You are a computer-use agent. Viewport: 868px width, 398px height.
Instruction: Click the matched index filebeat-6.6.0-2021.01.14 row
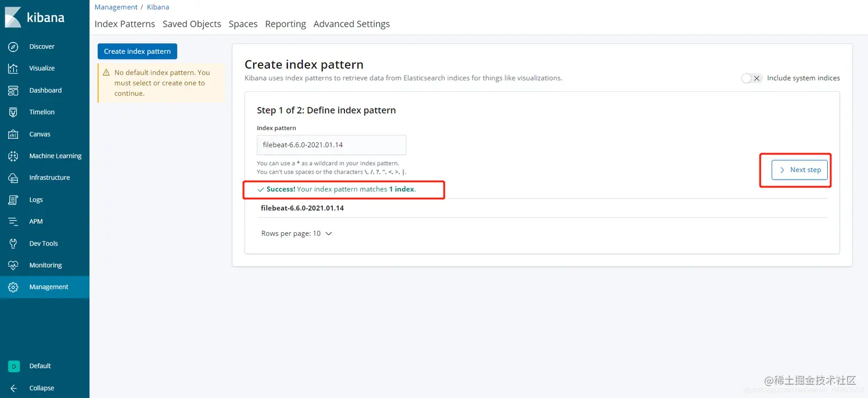tap(542, 208)
